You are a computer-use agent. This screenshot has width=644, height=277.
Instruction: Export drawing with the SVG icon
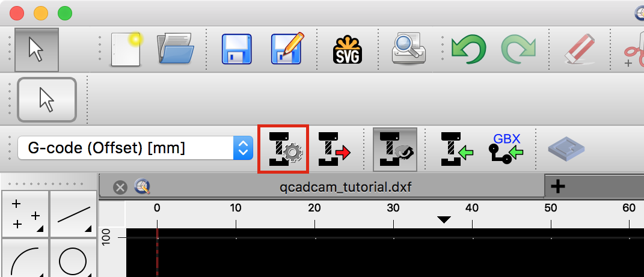347,50
